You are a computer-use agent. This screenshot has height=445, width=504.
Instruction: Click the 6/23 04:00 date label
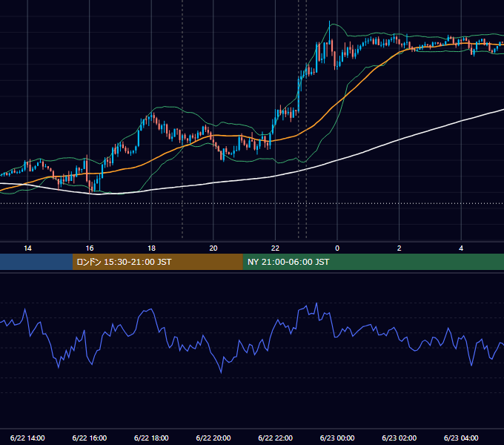(461, 438)
